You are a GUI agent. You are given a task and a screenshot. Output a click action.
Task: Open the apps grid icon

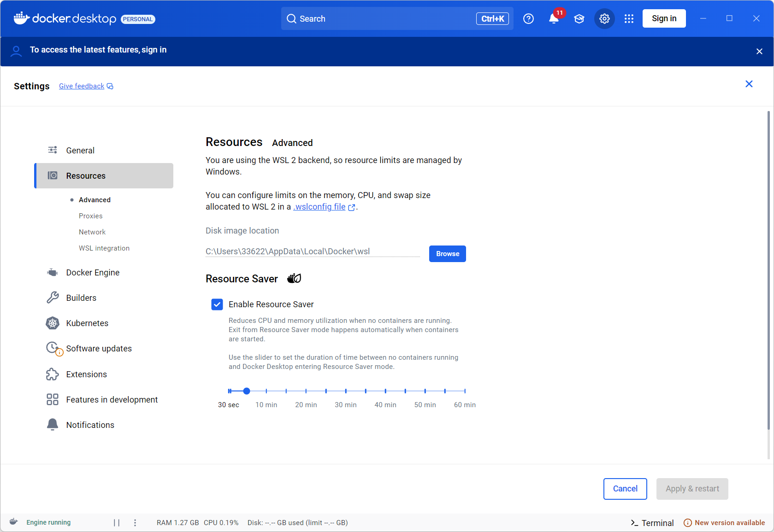point(629,19)
